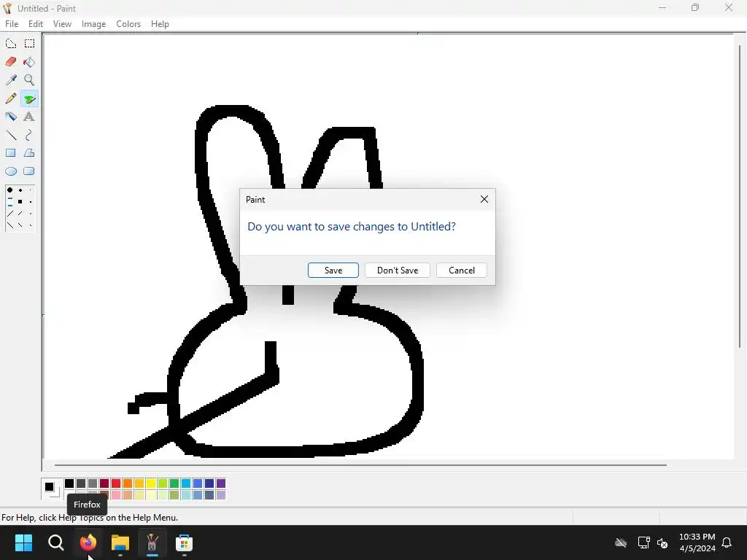
Task: Pick the Ellipse shape tool
Action: point(11,171)
